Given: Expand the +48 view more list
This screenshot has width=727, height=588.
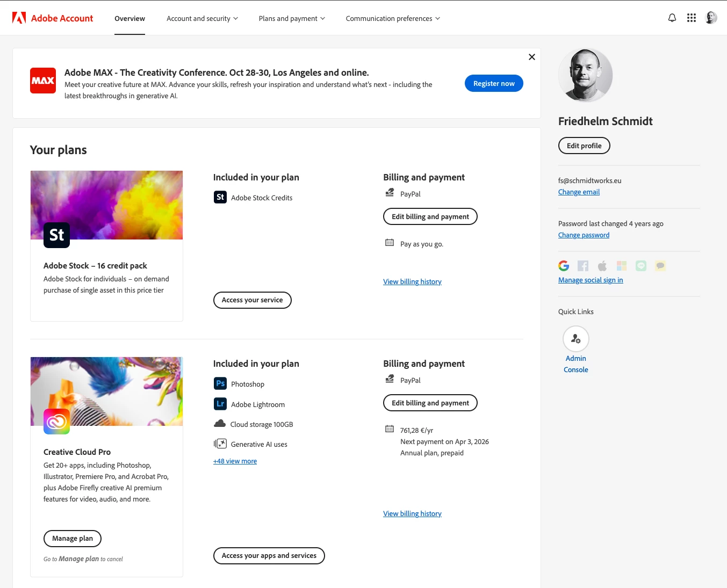Looking at the screenshot, I should pyautogui.click(x=235, y=461).
